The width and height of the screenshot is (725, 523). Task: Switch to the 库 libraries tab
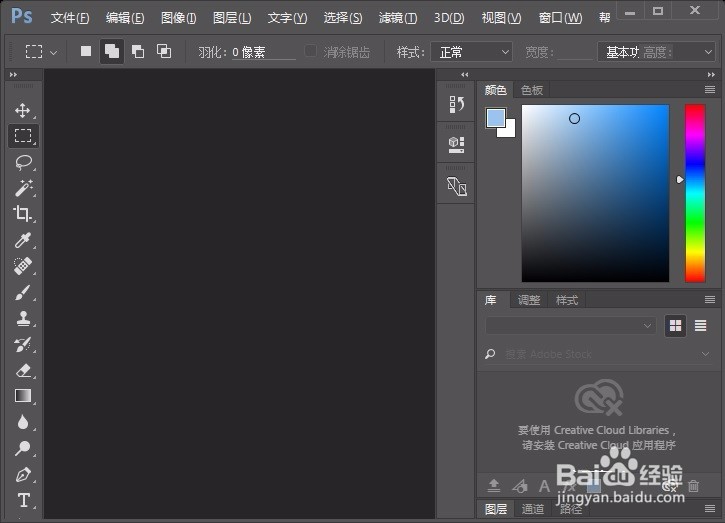pyautogui.click(x=491, y=300)
